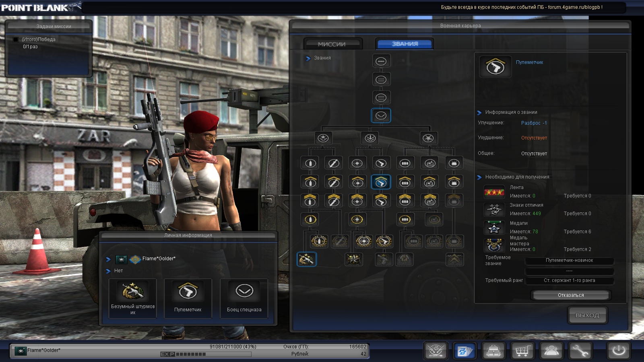Click the Знаки отличия requirement icon
Image resolution: width=644 pixels, height=362 pixels.
coord(494,210)
